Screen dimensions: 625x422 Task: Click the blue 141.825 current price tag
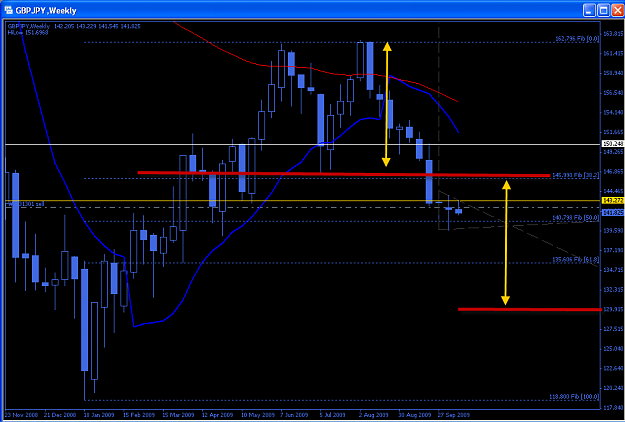point(613,213)
